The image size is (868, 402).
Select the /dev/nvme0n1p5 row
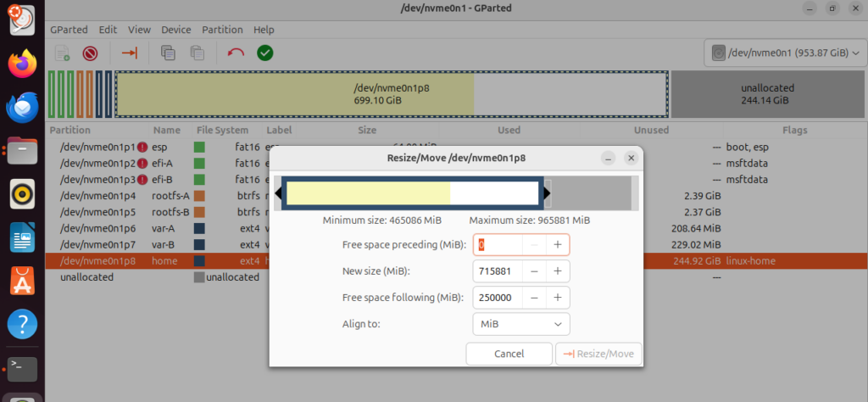click(456, 212)
